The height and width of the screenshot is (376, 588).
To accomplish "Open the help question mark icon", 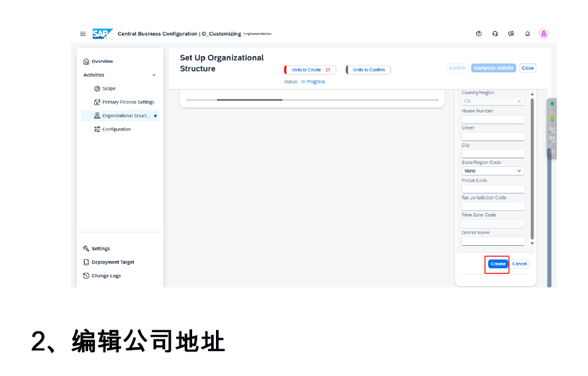I will tap(478, 34).
